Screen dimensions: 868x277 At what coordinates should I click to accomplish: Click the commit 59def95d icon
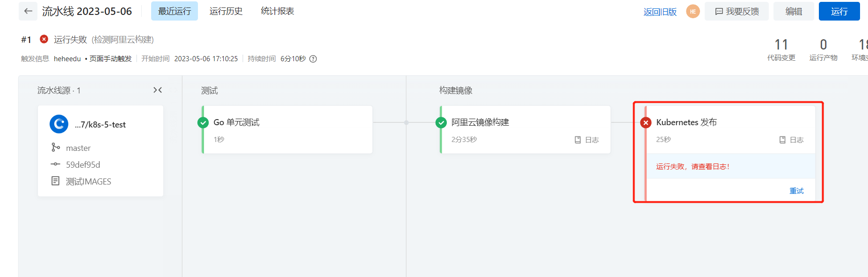tap(56, 164)
